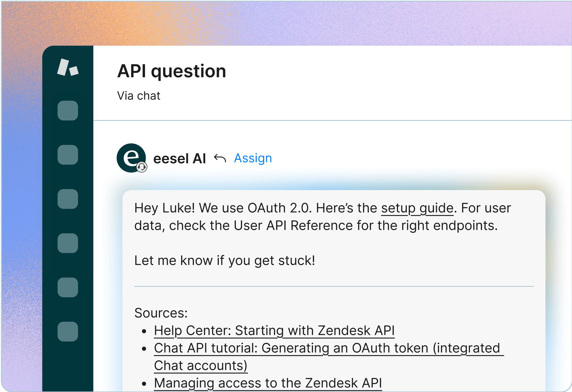This screenshot has height=392, width=572.
Task: Click the Via chat channel label
Action: [139, 96]
